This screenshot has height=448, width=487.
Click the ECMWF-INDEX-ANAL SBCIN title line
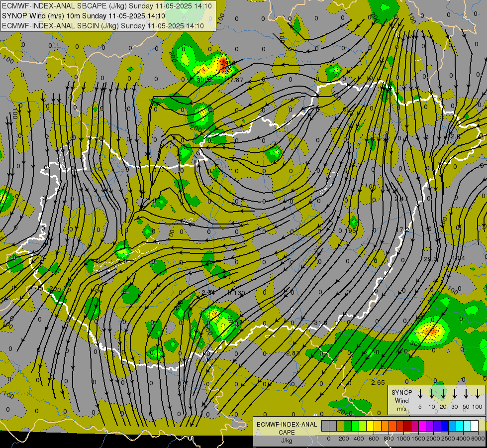pos(103,26)
